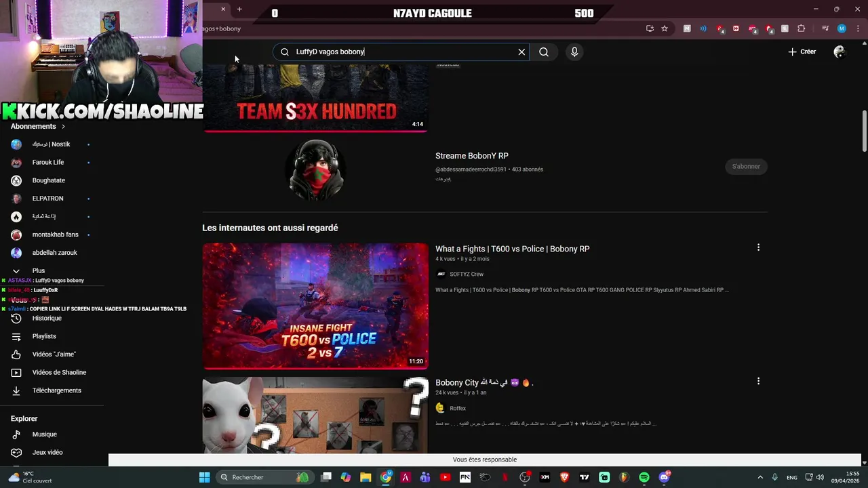Open the Chrome profile M avatar
This screenshot has height=488, width=868.
pyautogui.click(x=842, y=28)
